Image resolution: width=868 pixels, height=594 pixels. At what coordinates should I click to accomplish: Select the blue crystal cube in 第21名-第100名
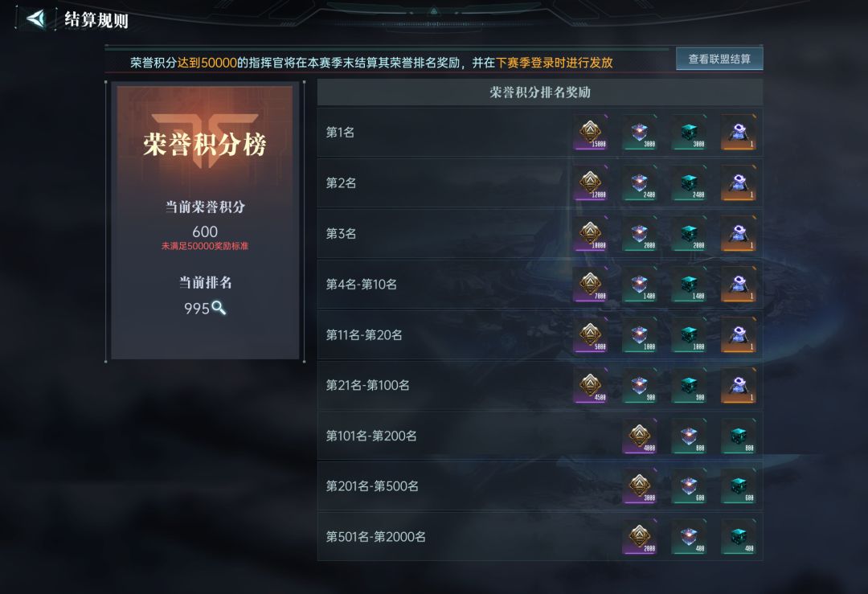click(x=640, y=385)
